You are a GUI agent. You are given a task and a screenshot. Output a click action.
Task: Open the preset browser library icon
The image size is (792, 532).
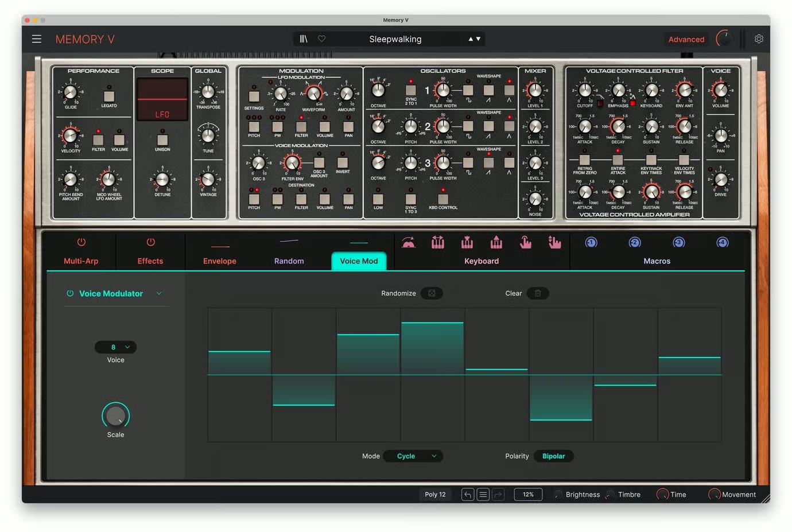point(304,39)
